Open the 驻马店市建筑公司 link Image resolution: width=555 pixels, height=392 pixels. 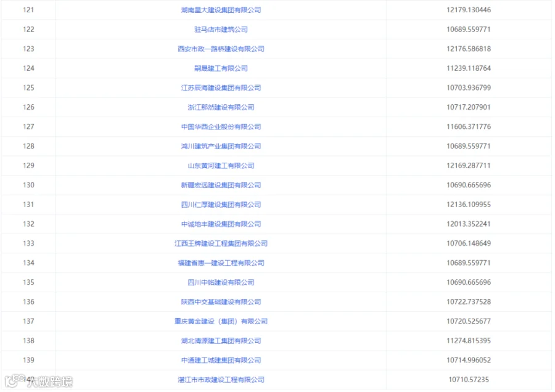coord(221,30)
